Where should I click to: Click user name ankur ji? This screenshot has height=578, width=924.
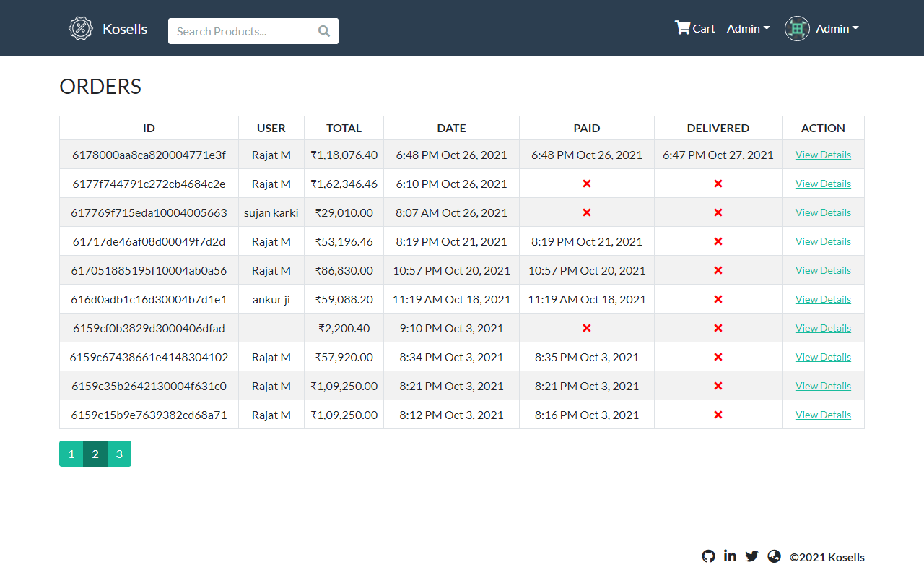click(271, 299)
